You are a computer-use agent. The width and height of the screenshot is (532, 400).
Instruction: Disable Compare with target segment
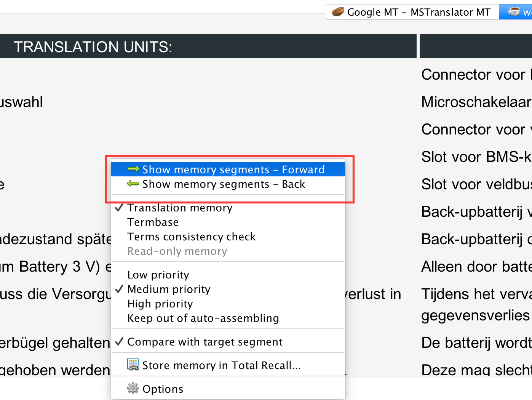[x=205, y=342]
